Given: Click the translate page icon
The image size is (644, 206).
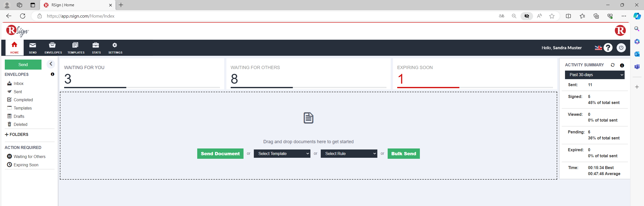Looking at the screenshot, I should tap(502, 16).
